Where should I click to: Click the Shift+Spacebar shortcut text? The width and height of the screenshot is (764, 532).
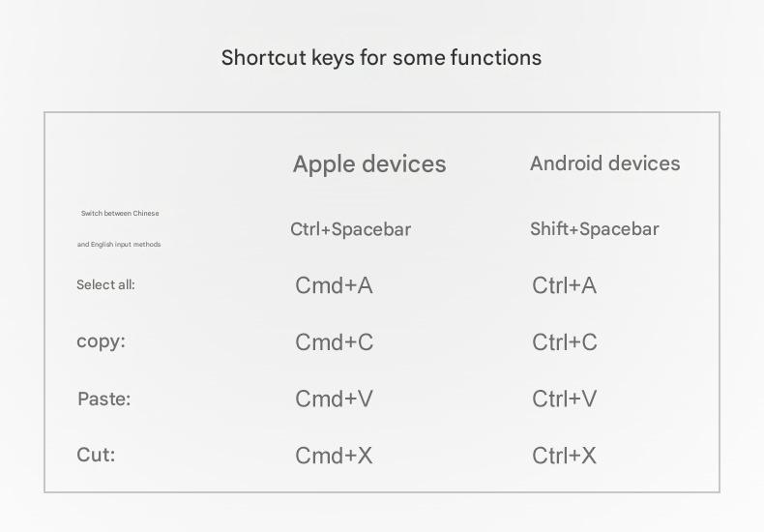point(594,229)
